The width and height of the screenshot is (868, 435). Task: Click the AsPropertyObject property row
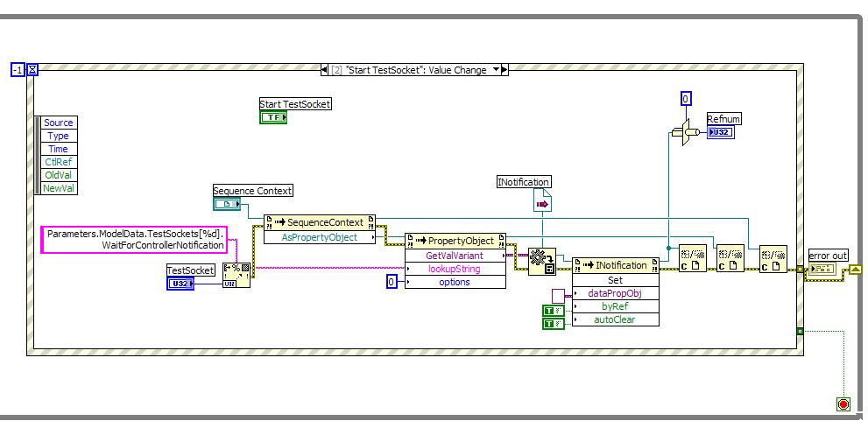pos(320,237)
